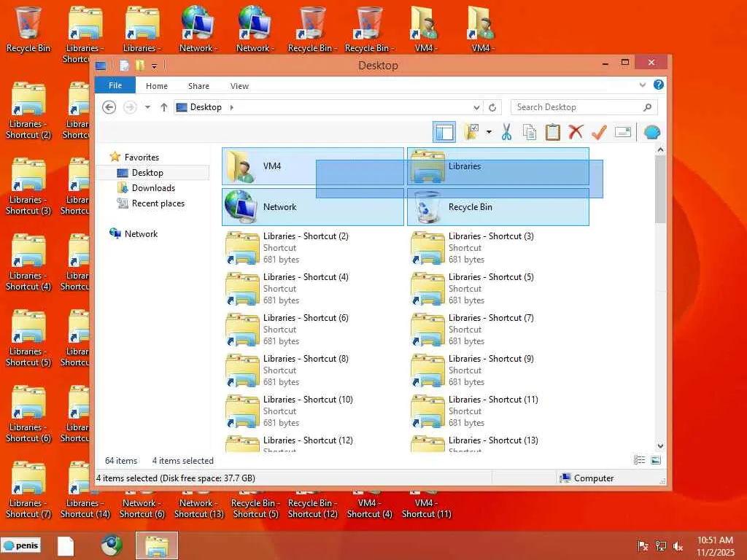This screenshot has width=747, height=560.
Task: Click the Folder options toolbar icon
Action: pyautogui.click(x=472, y=132)
